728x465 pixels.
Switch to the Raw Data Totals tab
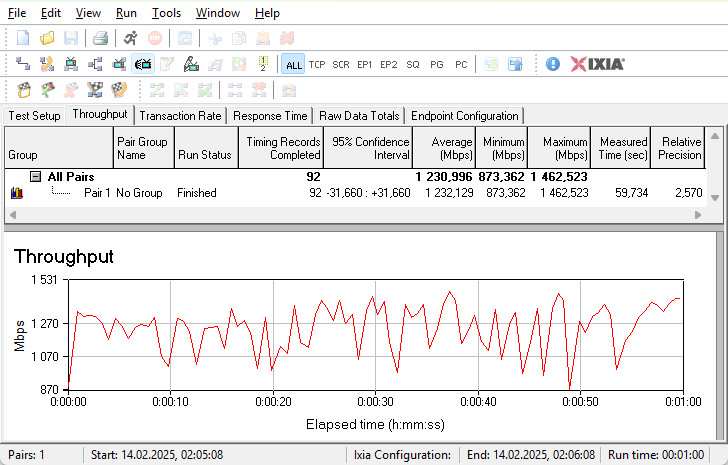click(359, 116)
